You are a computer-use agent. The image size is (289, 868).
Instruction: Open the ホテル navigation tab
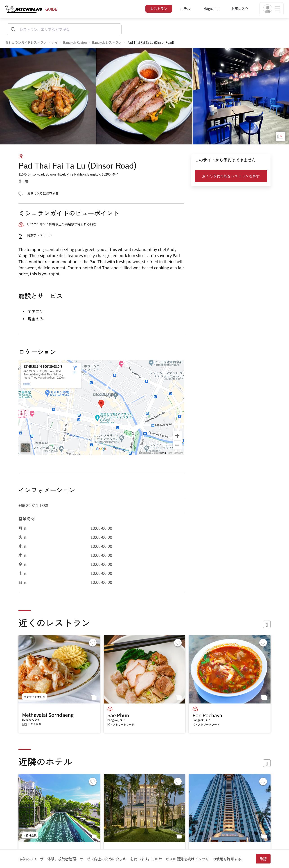pos(185,8)
